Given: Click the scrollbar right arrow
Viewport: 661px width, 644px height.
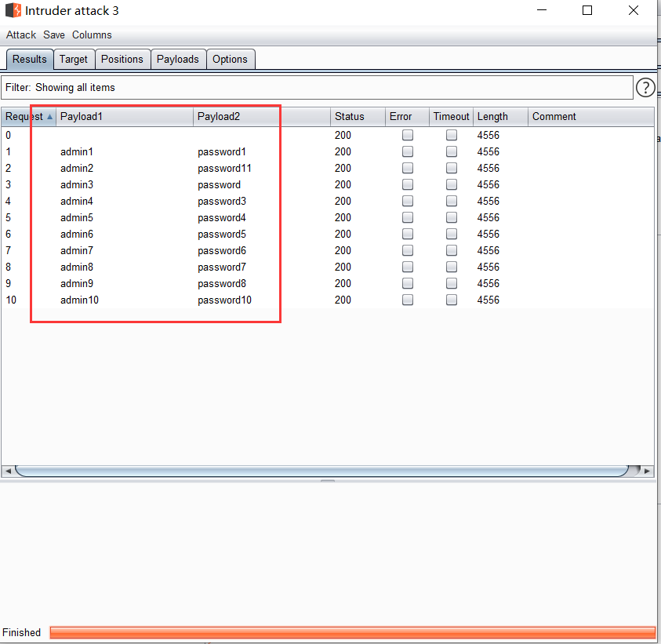Looking at the screenshot, I should coord(647,471).
